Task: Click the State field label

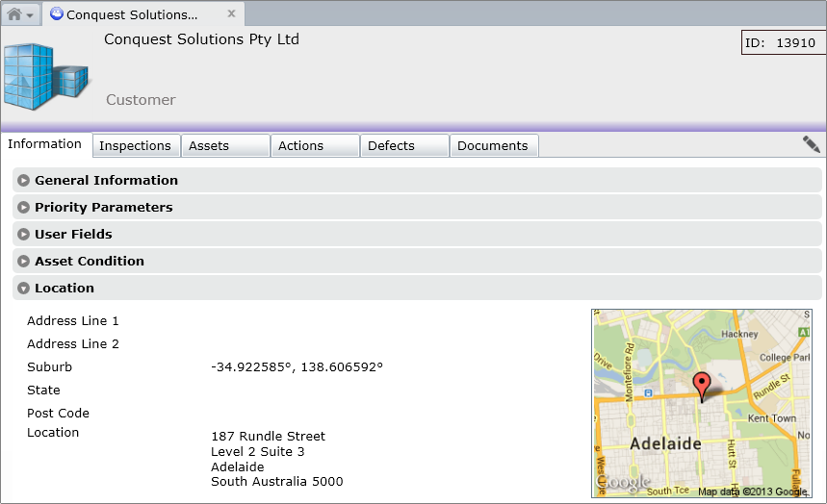Action: coord(43,391)
